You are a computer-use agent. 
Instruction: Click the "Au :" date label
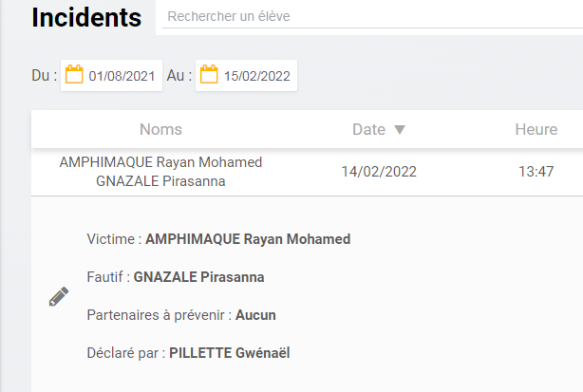(x=179, y=76)
